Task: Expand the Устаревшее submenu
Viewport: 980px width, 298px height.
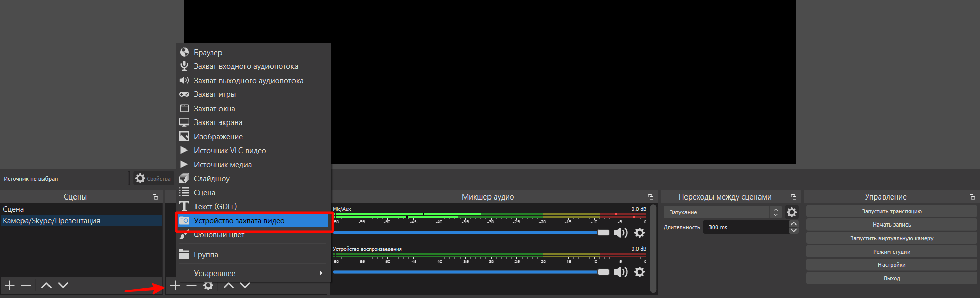Action: click(x=254, y=274)
